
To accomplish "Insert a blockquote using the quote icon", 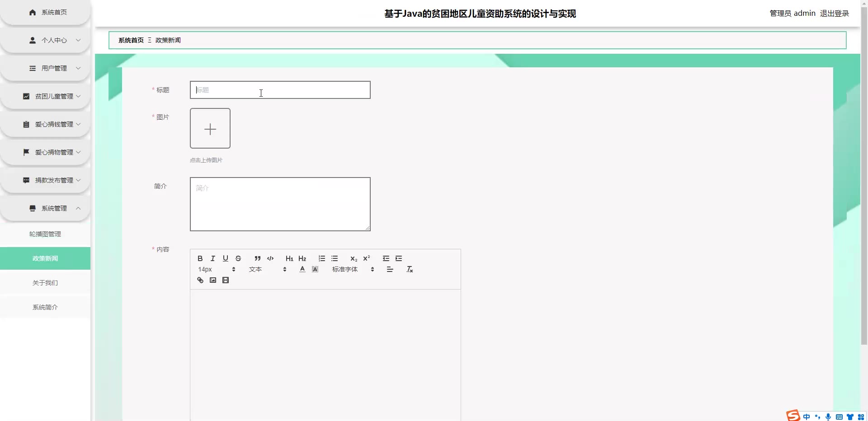I will (x=258, y=258).
